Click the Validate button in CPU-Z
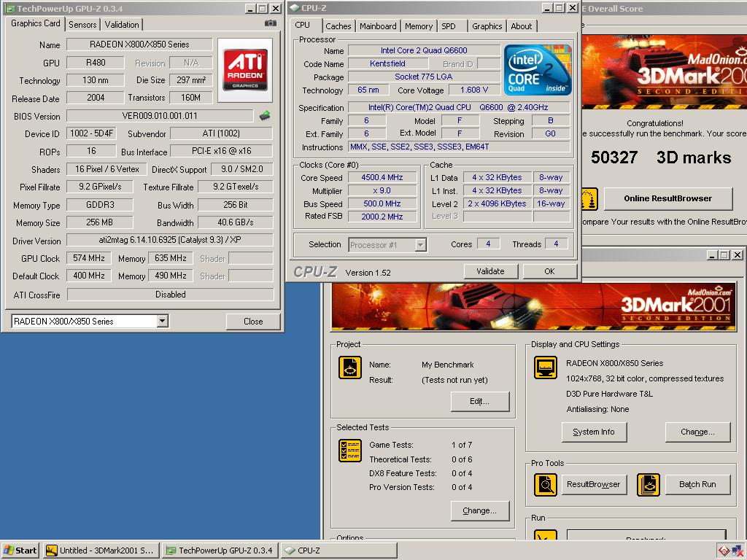Screen dimensions: 747x560 pyautogui.click(x=490, y=271)
